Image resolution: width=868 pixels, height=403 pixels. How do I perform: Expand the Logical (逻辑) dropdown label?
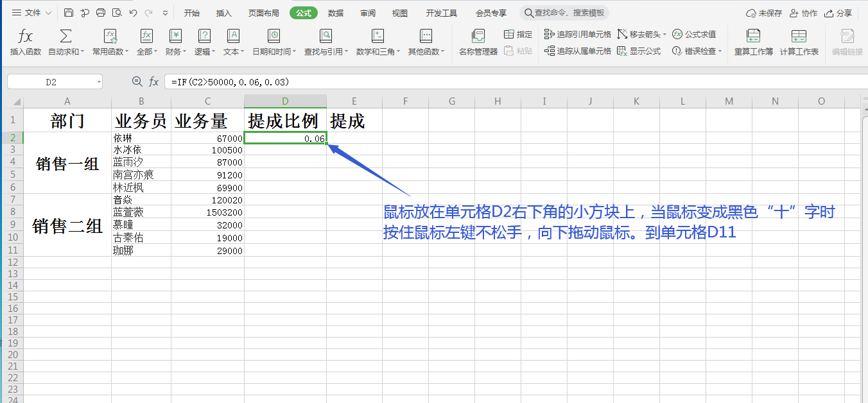click(205, 52)
